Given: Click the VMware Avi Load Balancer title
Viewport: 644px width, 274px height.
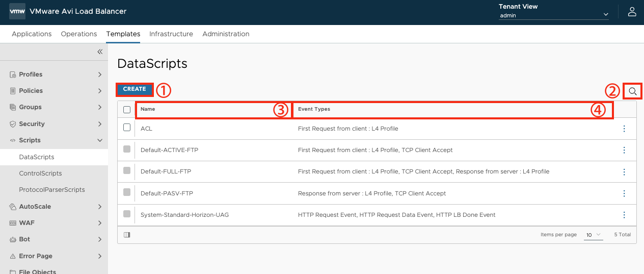Looking at the screenshot, I should 78,11.
